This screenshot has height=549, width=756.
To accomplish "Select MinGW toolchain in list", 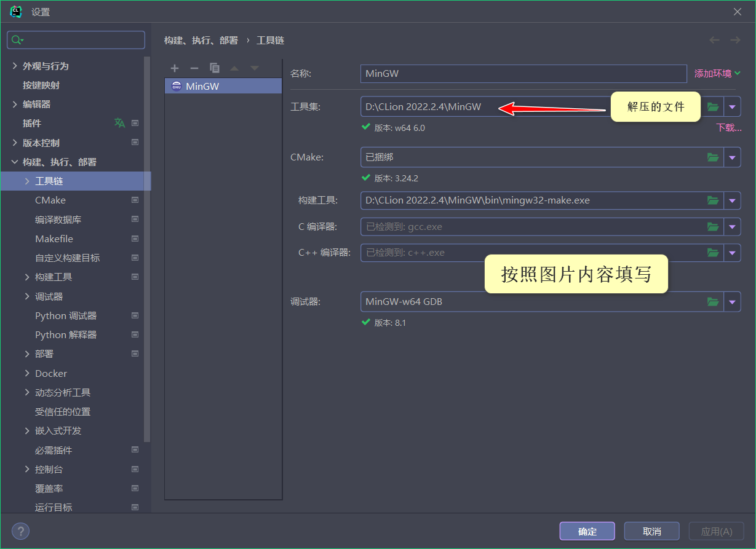I will click(x=223, y=87).
